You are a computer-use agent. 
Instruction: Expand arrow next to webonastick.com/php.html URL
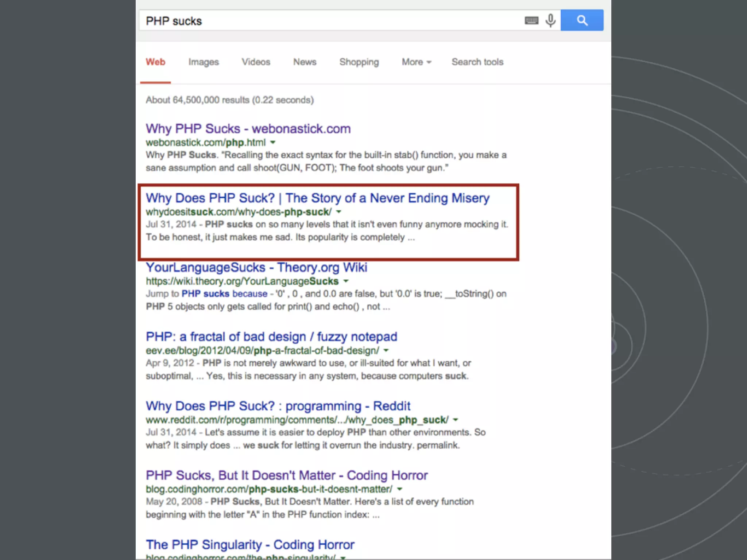[x=273, y=143]
